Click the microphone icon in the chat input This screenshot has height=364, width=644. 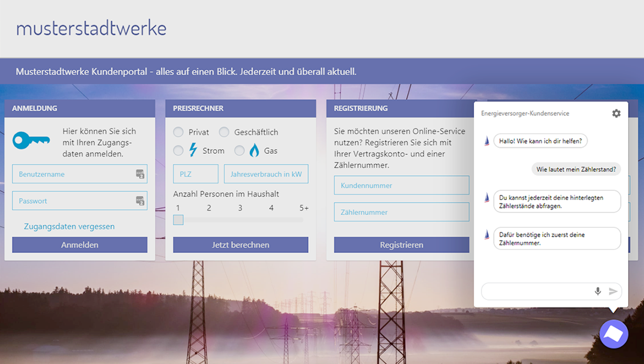[x=598, y=291]
